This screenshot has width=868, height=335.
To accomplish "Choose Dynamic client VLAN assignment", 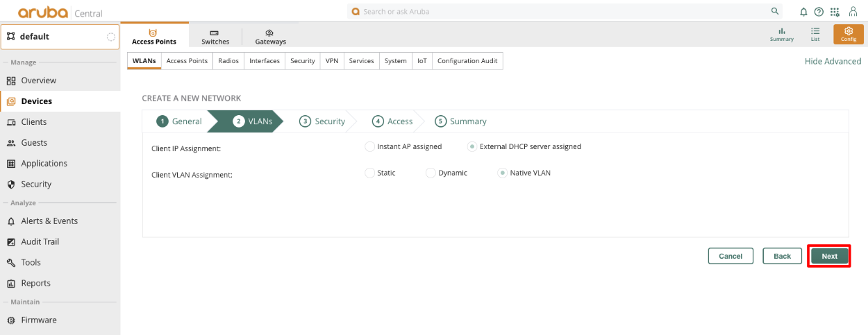I will [431, 173].
